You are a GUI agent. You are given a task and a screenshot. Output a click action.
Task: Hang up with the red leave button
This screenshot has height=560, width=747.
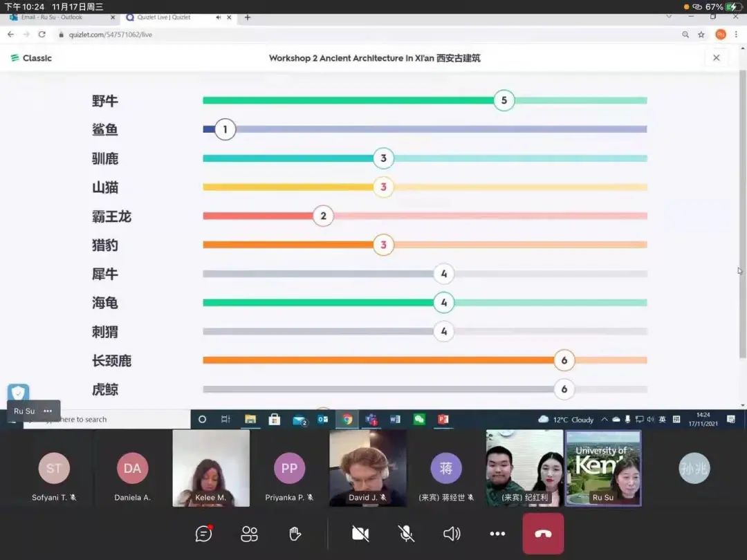coord(543,533)
